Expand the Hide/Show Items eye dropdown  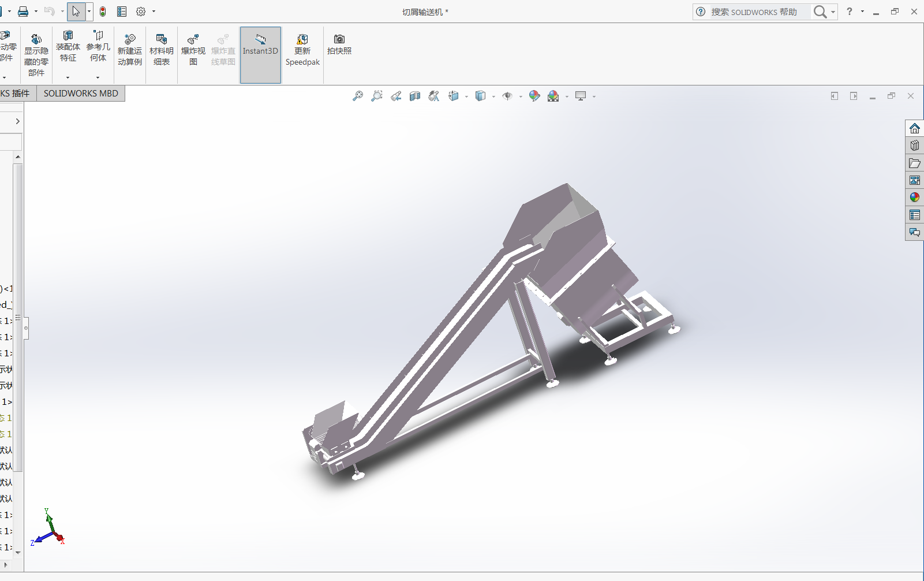coord(521,97)
